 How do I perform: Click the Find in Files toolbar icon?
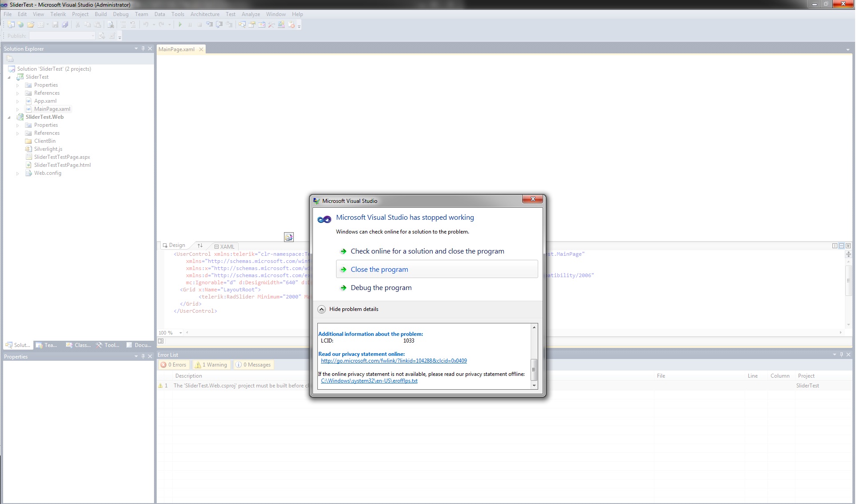point(110,25)
